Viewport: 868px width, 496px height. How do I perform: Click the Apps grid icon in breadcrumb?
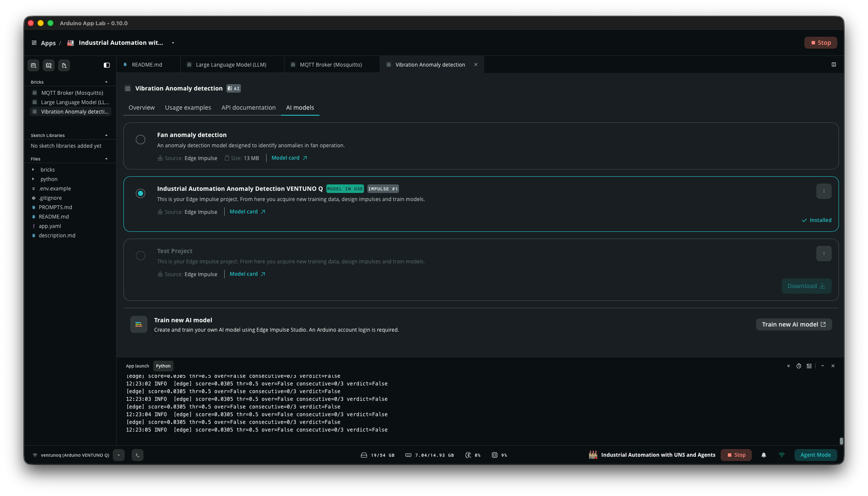click(x=34, y=43)
